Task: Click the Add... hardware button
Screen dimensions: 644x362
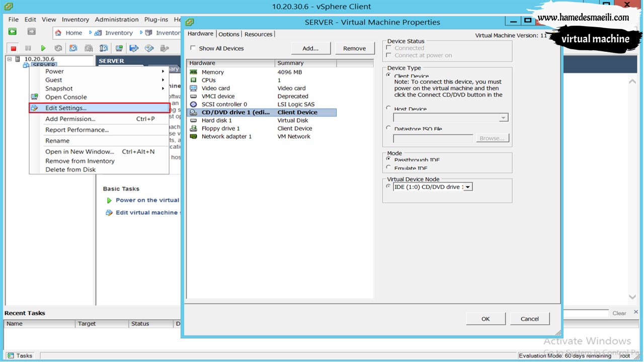Action: point(310,48)
